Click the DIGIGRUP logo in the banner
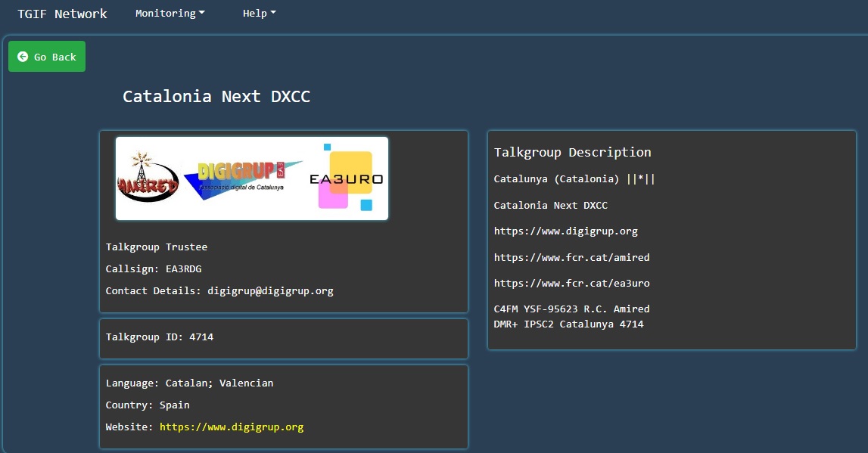Screen dimensions: 868x453 click(242, 180)
